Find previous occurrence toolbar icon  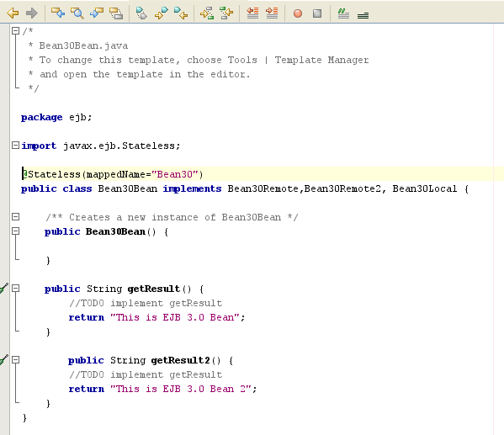tap(58, 13)
